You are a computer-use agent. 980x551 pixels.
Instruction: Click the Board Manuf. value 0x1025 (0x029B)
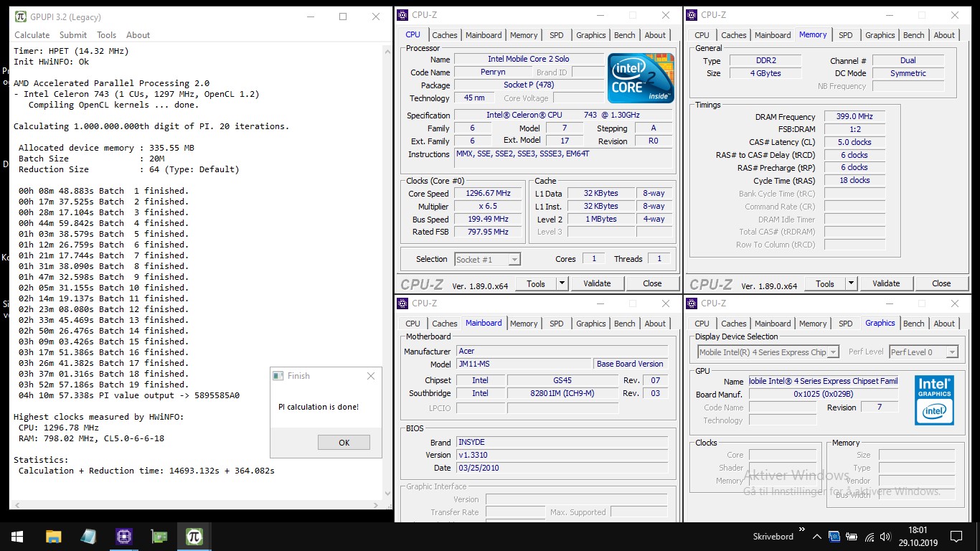click(x=824, y=395)
